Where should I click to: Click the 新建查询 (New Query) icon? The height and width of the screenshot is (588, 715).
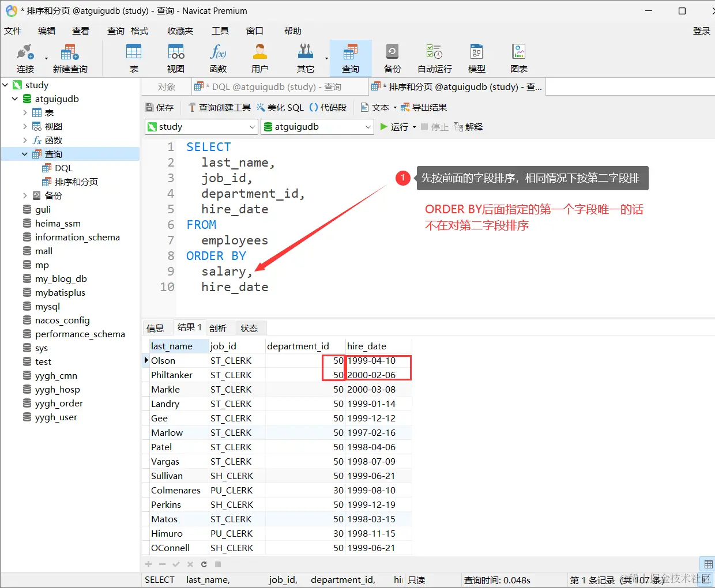(x=70, y=59)
